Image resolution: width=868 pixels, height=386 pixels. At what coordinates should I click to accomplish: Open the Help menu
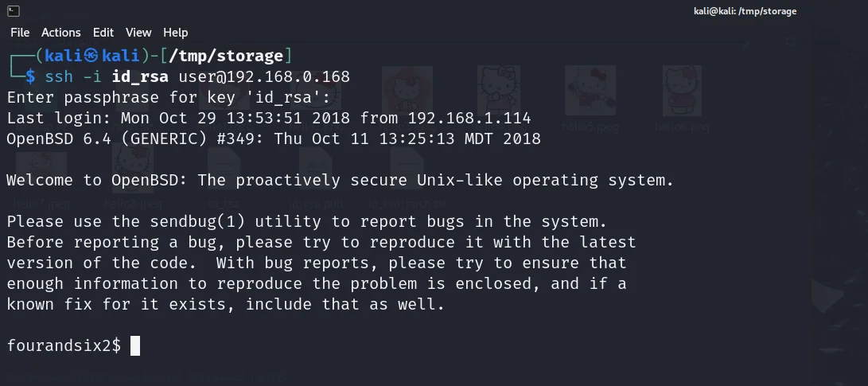coord(176,33)
